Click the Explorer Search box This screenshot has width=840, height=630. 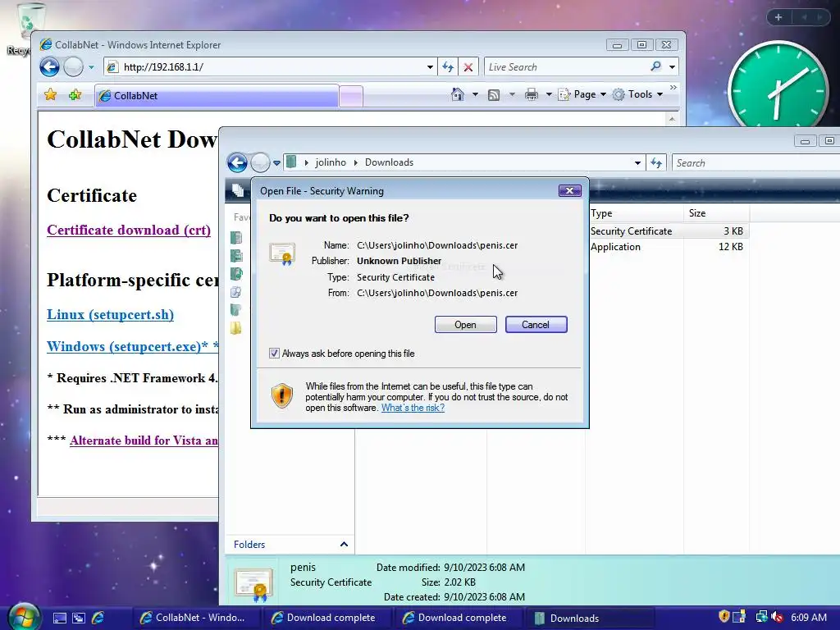756,163
